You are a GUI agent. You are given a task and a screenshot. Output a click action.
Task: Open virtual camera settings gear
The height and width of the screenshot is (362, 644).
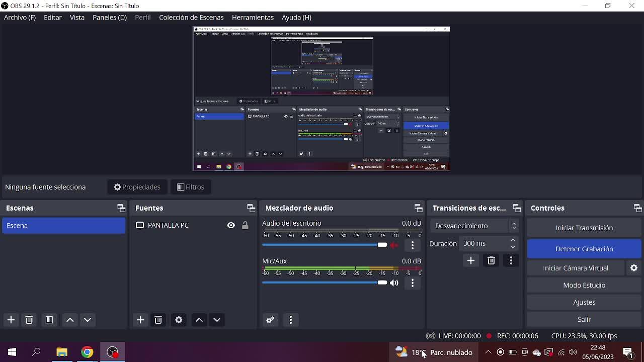pos(634,268)
